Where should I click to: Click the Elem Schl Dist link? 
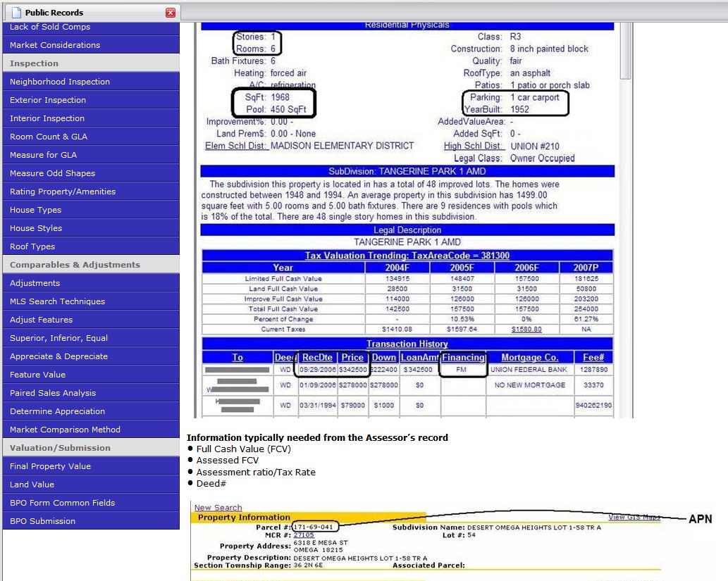[x=236, y=146]
